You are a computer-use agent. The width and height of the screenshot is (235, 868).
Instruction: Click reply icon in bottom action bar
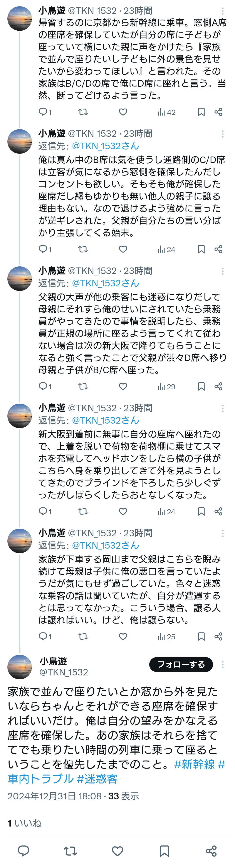click(23, 851)
